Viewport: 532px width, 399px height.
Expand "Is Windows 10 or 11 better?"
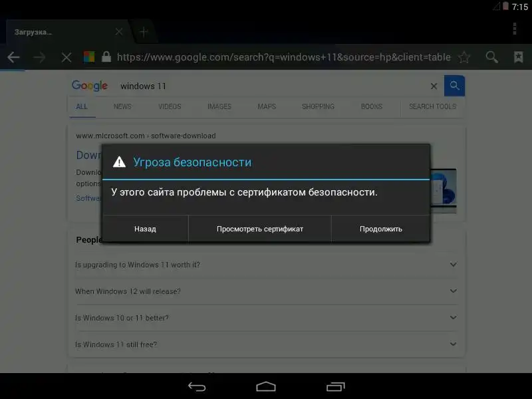266,318
